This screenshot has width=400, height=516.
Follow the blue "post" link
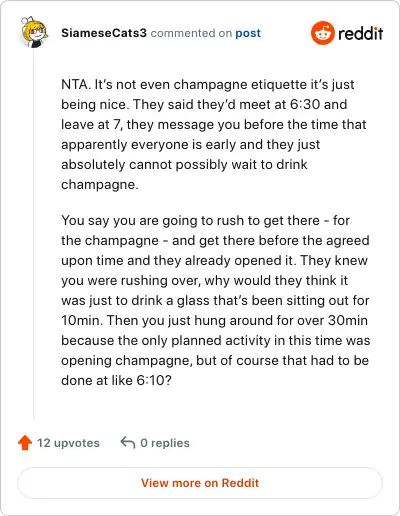coord(248,33)
